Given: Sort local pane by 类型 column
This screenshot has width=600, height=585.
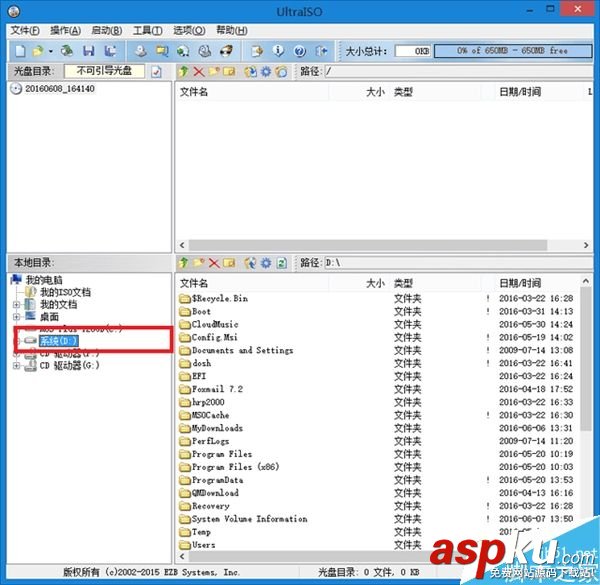Looking at the screenshot, I should [403, 283].
